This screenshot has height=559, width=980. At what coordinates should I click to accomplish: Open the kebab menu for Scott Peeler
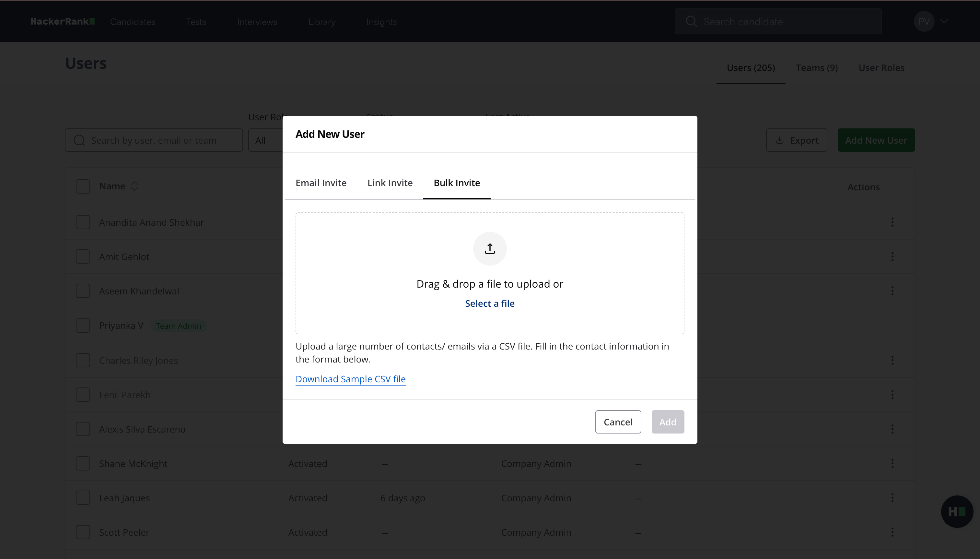point(892,532)
